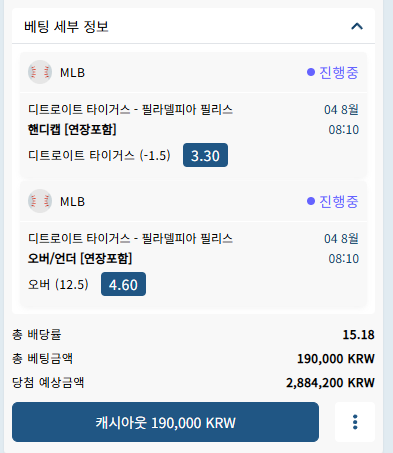
Task: Click the baseball icon of second MLB bet
Action: point(40,201)
